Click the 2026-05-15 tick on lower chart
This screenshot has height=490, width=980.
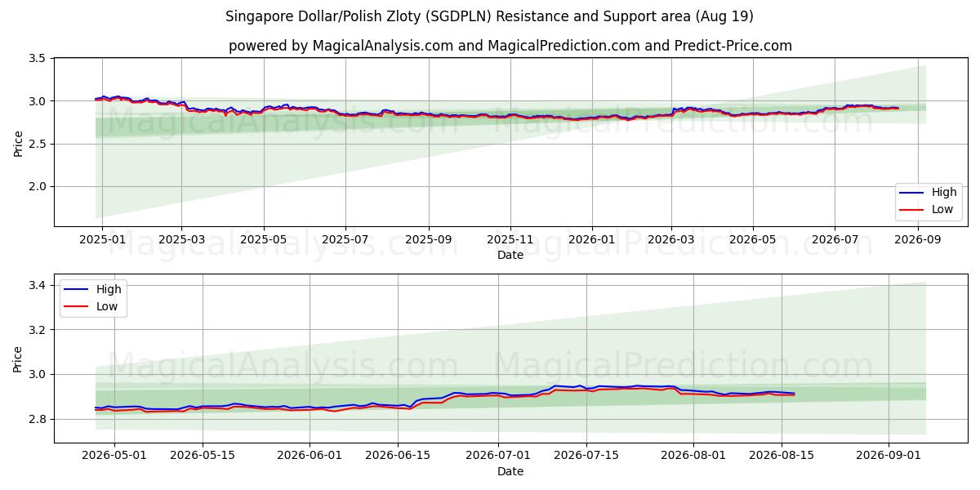[x=202, y=457]
